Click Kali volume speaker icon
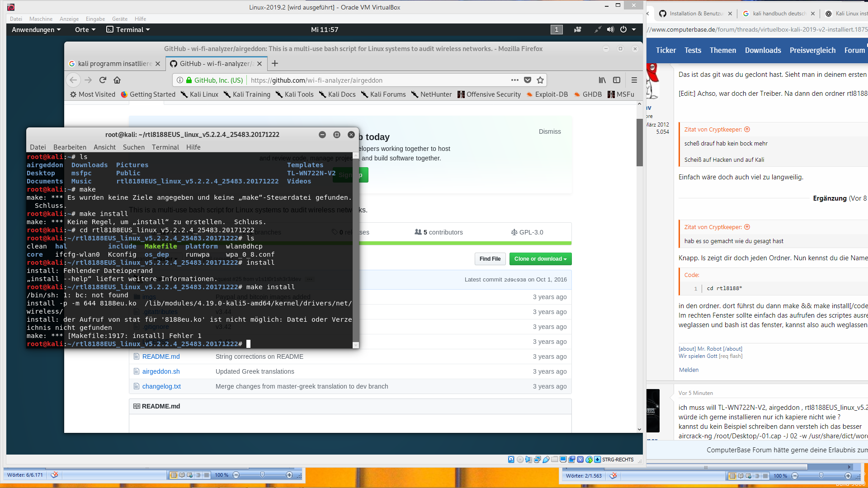The height and width of the screenshot is (488, 868). click(x=610, y=29)
